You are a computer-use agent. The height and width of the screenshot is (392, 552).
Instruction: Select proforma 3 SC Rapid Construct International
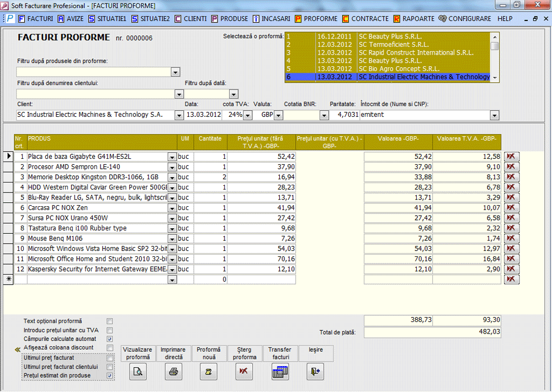[388, 53]
